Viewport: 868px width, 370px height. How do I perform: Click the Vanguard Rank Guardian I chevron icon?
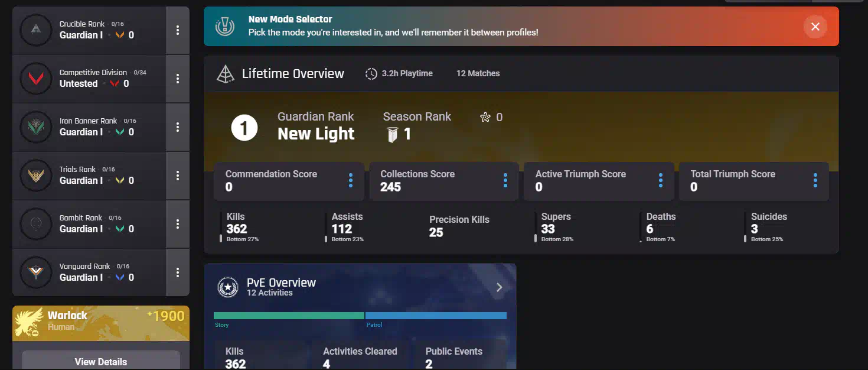point(120,278)
